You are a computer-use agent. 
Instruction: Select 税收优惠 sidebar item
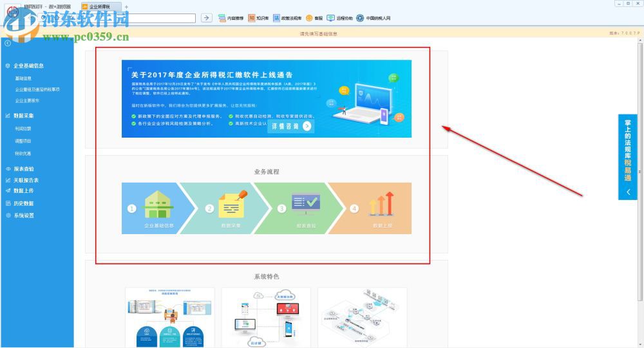tap(23, 154)
